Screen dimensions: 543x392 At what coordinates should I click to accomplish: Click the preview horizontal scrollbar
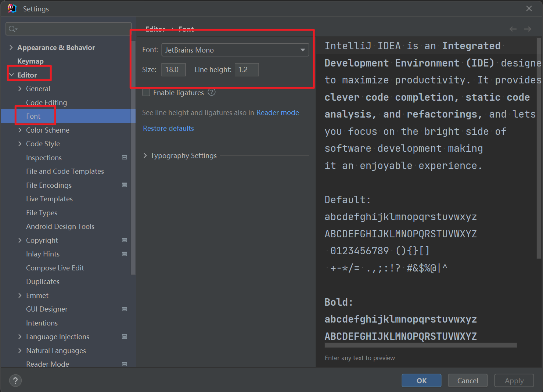[x=421, y=345]
